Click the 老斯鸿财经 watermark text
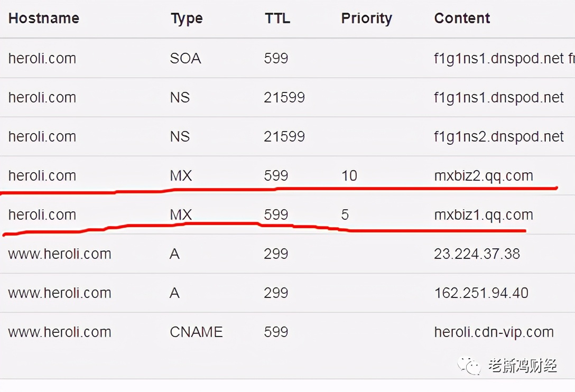Screen dimensions: 575x392 (x=523, y=366)
